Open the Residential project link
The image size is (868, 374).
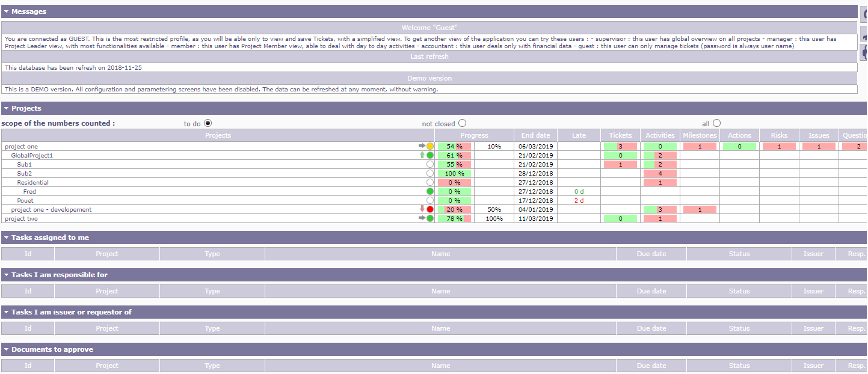[32, 182]
